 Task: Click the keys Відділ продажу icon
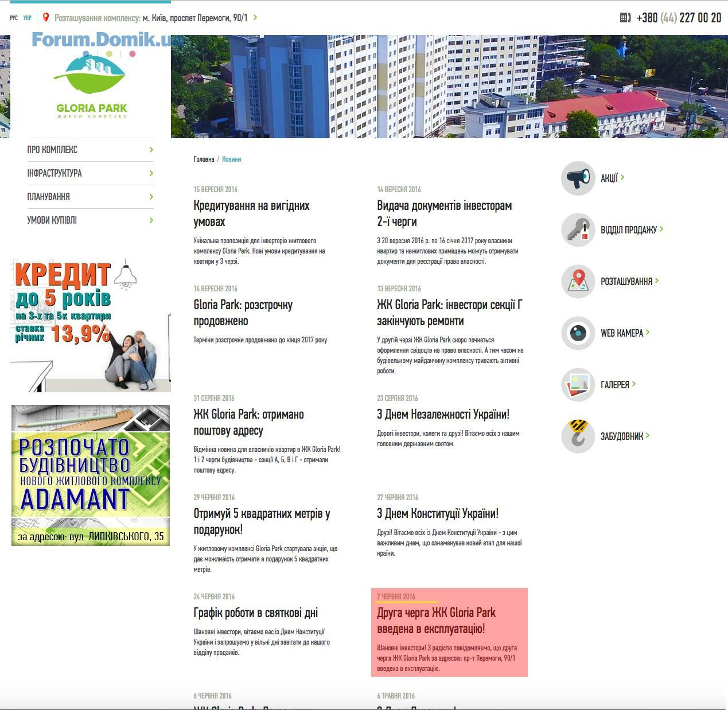(x=578, y=230)
